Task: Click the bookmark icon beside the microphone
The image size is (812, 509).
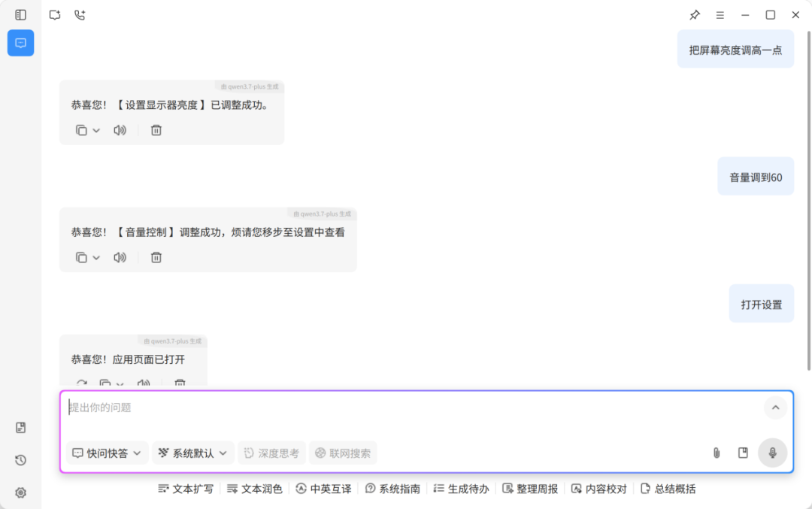Action: point(743,453)
